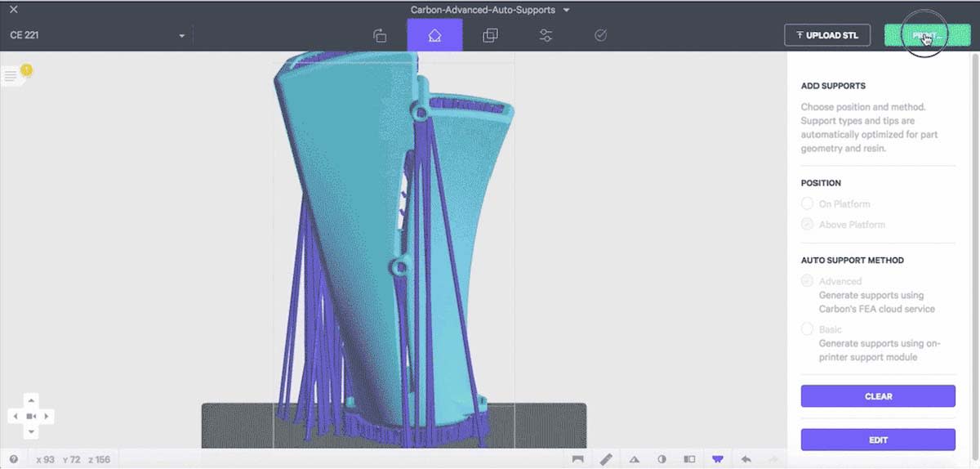Click the undo arrow icon
The height and width of the screenshot is (469, 980).
[x=746, y=459]
